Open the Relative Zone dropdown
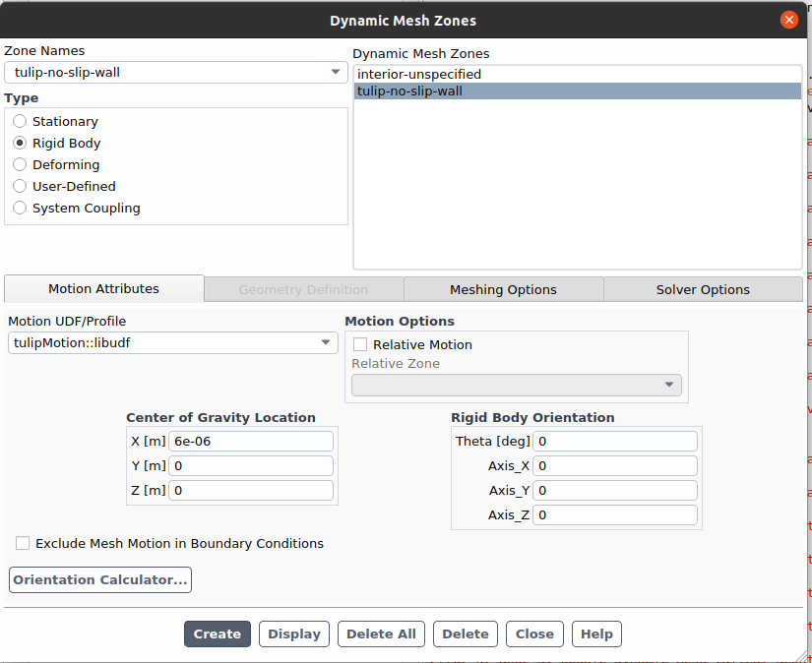Image resolution: width=812 pixels, height=663 pixels. (x=669, y=385)
